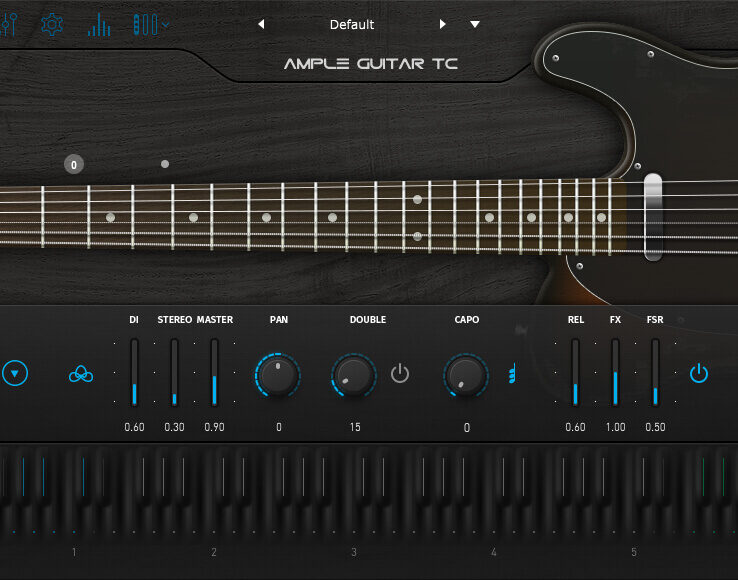
Task: Click the PAN knob
Action: tap(278, 375)
